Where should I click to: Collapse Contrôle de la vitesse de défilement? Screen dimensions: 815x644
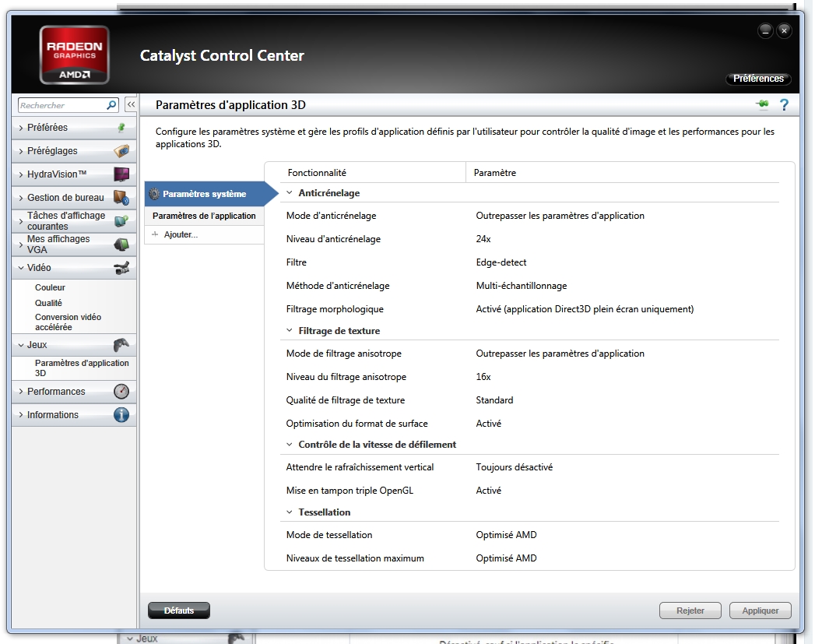click(290, 445)
